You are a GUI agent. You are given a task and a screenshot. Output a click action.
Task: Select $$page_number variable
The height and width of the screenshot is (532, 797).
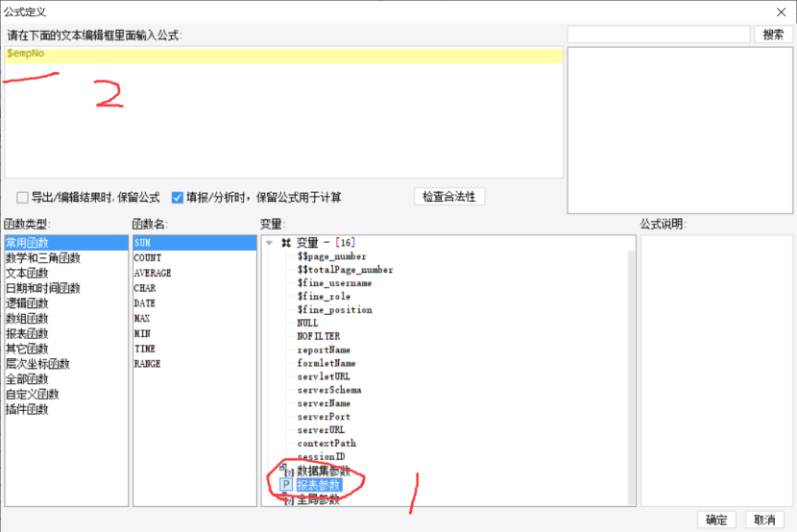click(331, 256)
